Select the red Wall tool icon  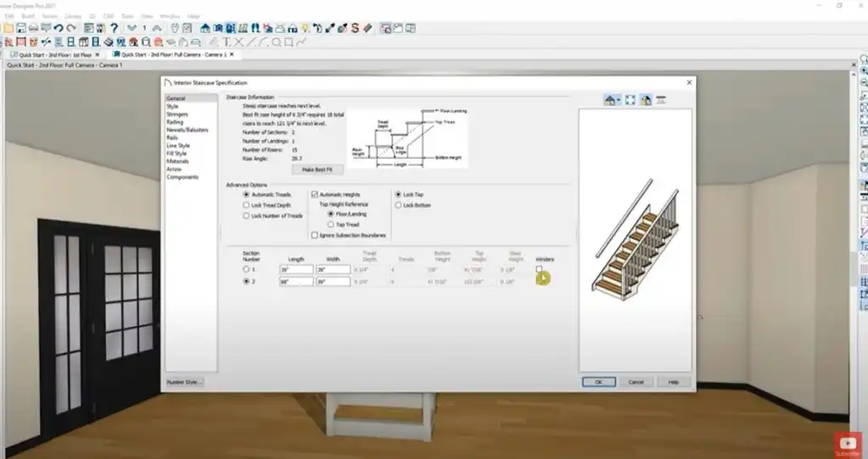click(8, 42)
